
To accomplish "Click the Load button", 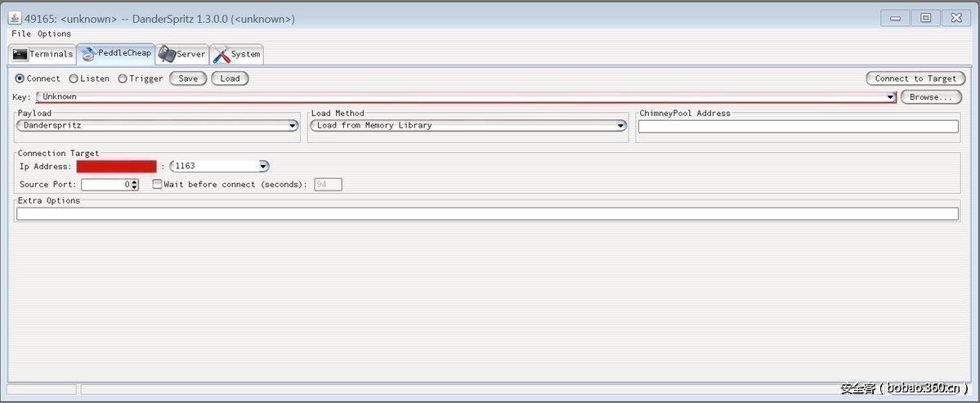I will [230, 78].
